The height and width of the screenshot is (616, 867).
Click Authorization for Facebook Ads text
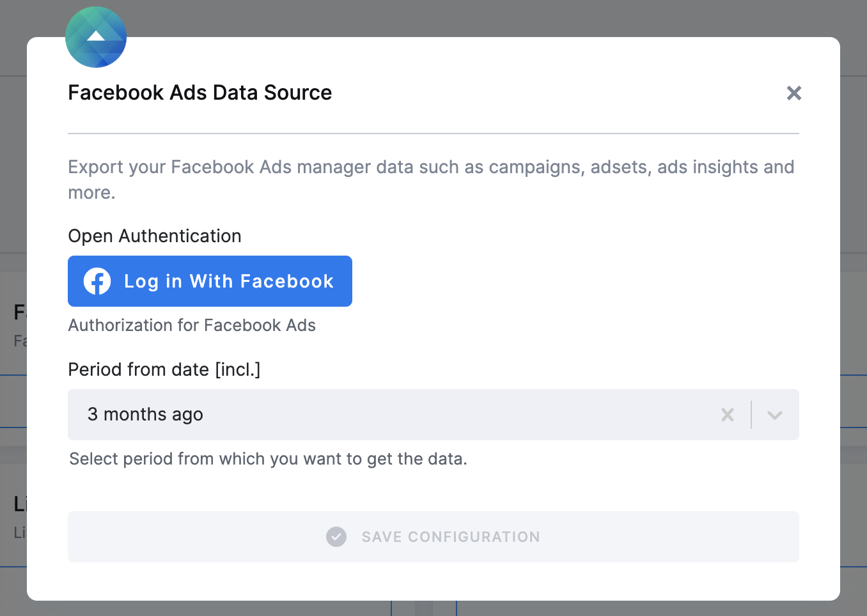pyautogui.click(x=192, y=325)
